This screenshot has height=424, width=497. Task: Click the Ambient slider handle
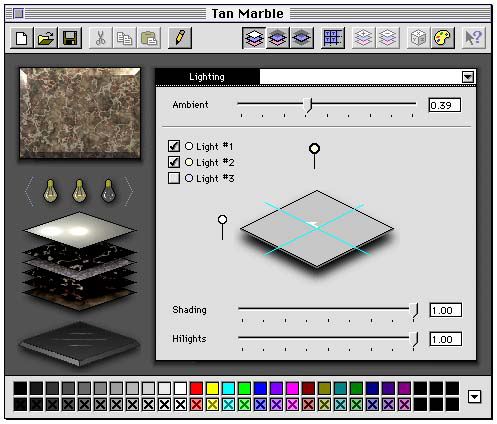[308, 105]
